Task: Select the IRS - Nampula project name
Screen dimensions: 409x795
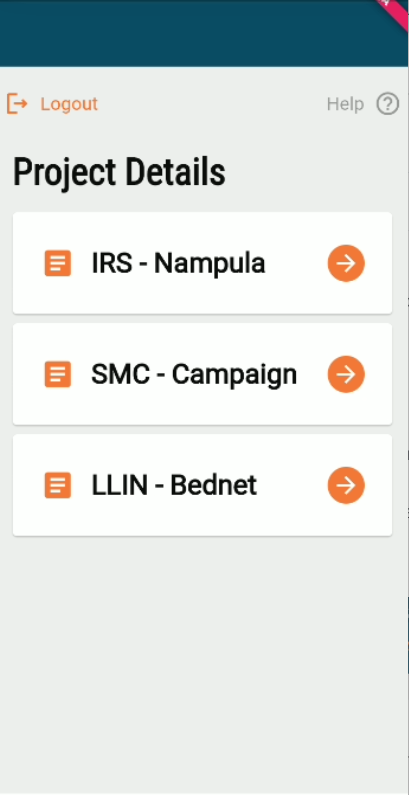Action: coord(178,263)
